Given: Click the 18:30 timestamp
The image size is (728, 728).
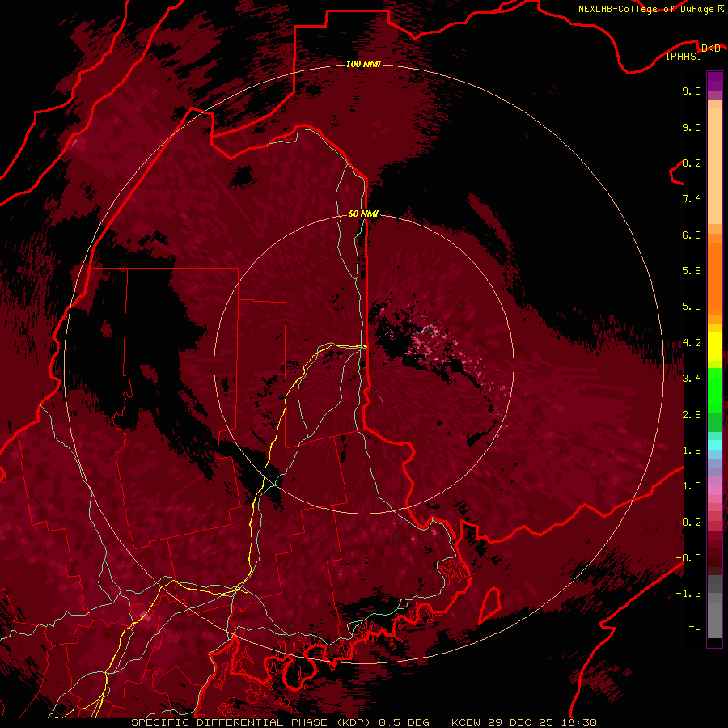Looking at the screenshot, I should tap(579, 722).
